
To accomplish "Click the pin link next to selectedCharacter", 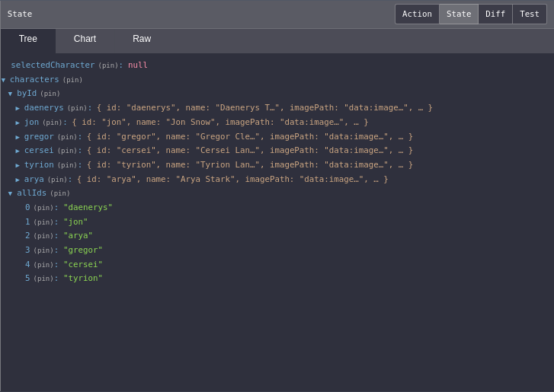I will (x=110, y=65).
